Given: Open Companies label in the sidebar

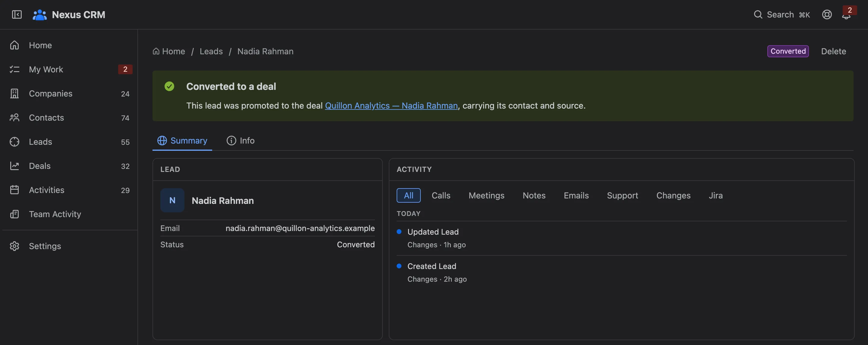Looking at the screenshot, I should 51,93.
